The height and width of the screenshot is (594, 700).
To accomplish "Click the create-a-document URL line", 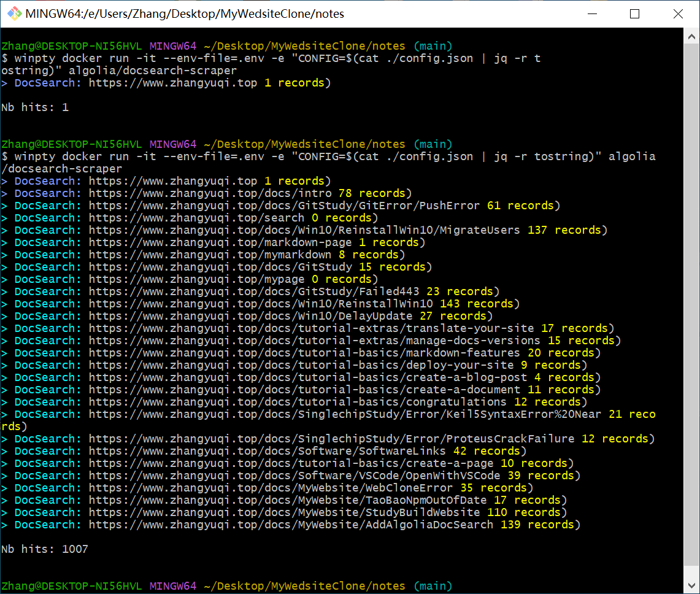I will [304, 390].
